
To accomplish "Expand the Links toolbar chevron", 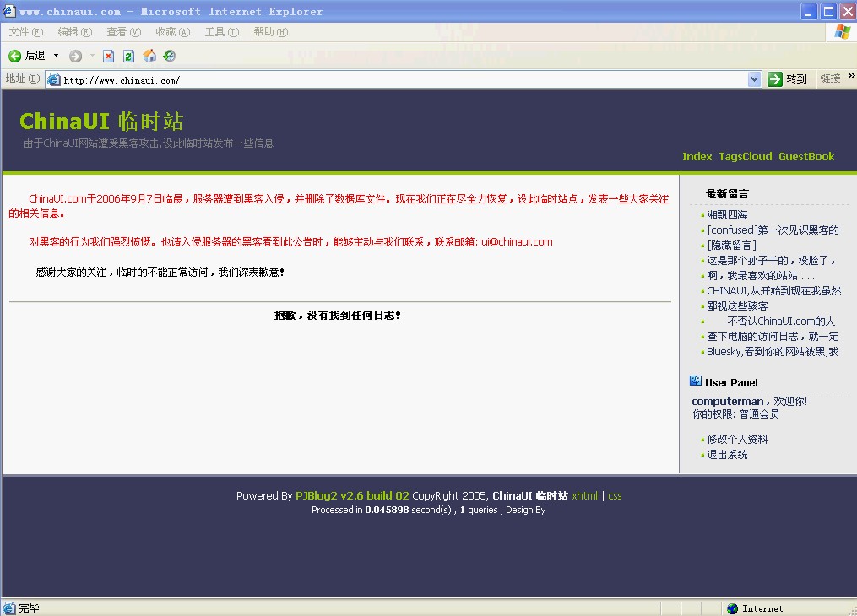I will (852, 76).
